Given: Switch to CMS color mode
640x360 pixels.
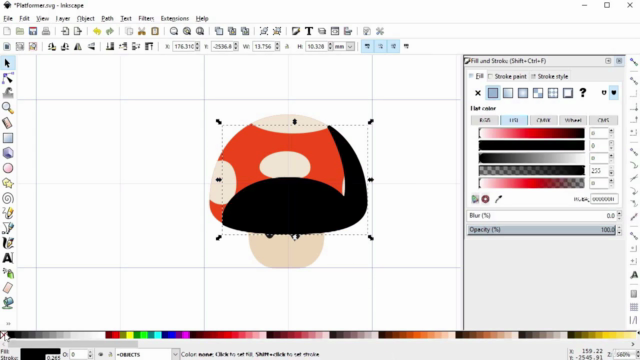Looking at the screenshot, I should click(603, 120).
